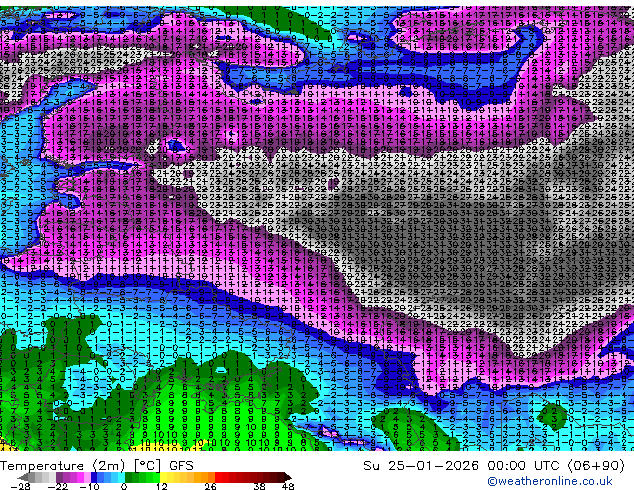
Task: Click the date text 'Su 25-01-2026 00:00 UTC (06+90)'
Action: (494, 466)
